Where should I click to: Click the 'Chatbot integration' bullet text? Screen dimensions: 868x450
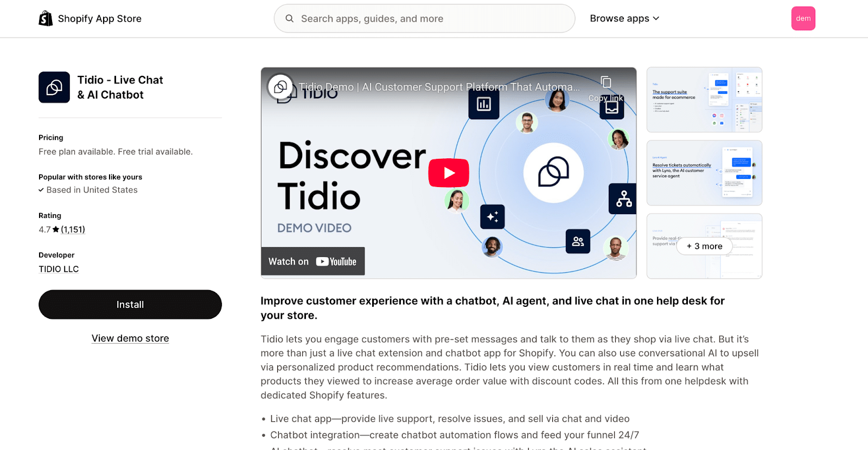click(455, 435)
